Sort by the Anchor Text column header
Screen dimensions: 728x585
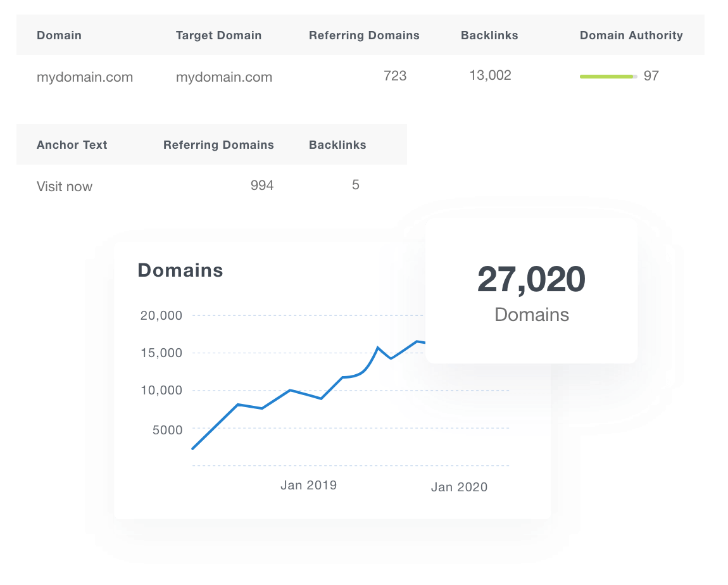click(x=72, y=144)
